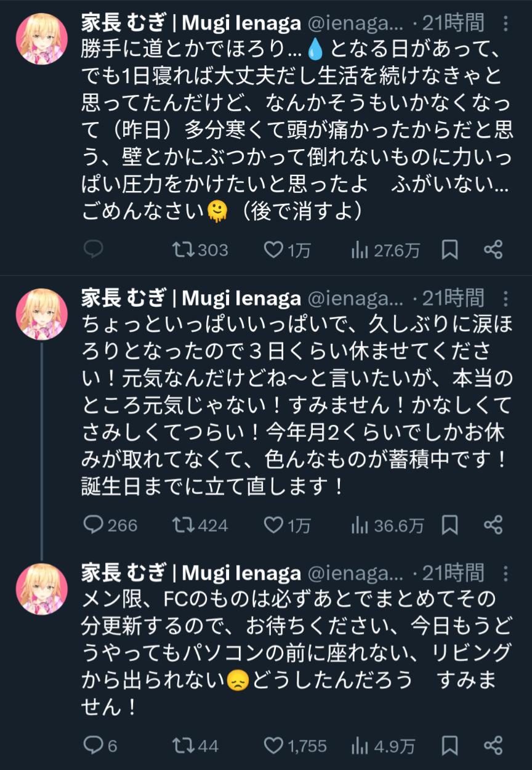Like the tweet with 1,755 likes
Screen dimensions: 532x770
(x=273, y=746)
